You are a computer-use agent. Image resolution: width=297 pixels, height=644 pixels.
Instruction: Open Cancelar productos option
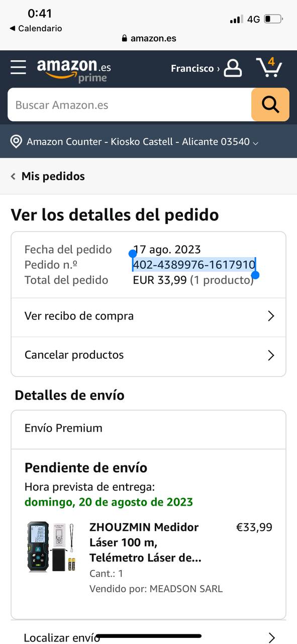coord(149,355)
